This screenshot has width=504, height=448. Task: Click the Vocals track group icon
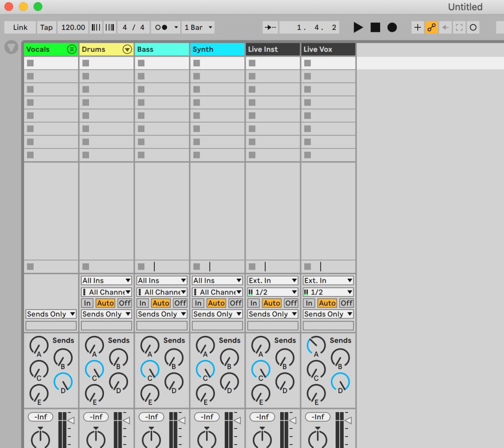pyautogui.click(x=71, y=49)
